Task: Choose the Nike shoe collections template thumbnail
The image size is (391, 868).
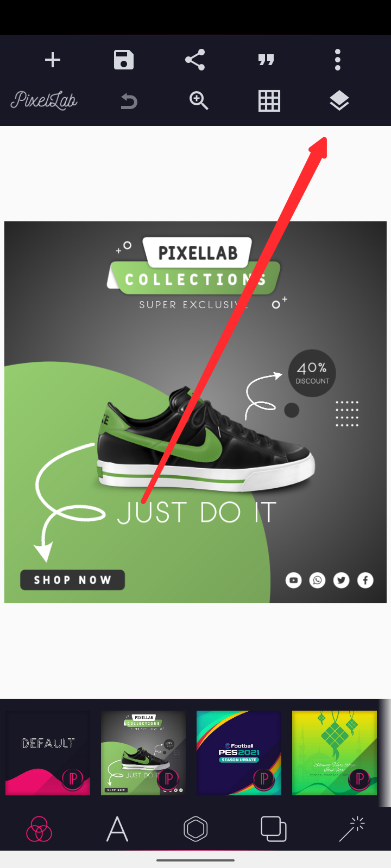Action: [143, 753]
